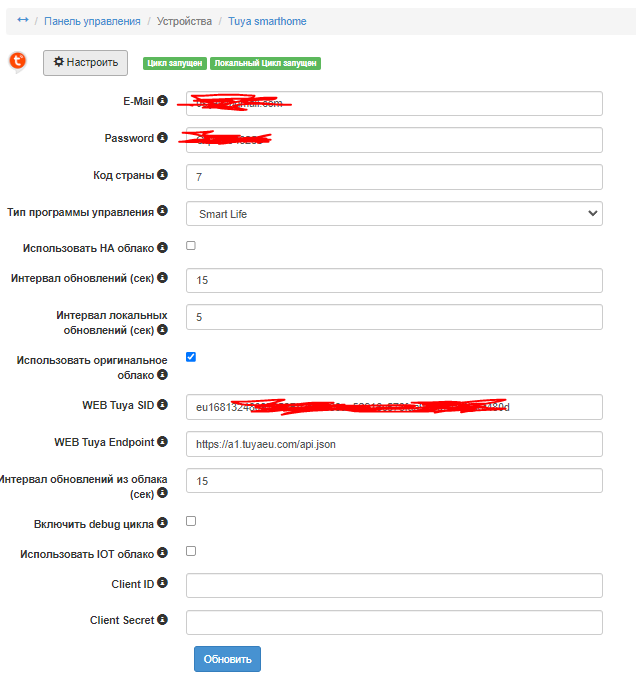Click info icon next to Client ID
This screenshot has height=685, width=636.
162,583
